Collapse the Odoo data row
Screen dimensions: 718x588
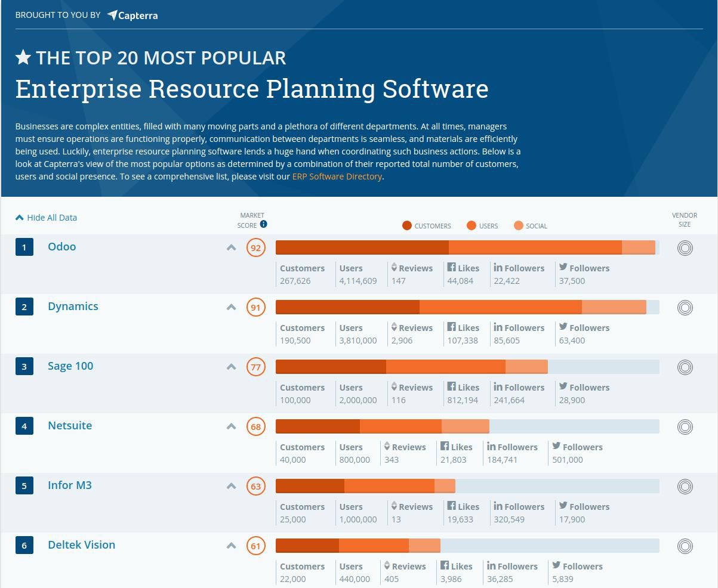(232, 247)
